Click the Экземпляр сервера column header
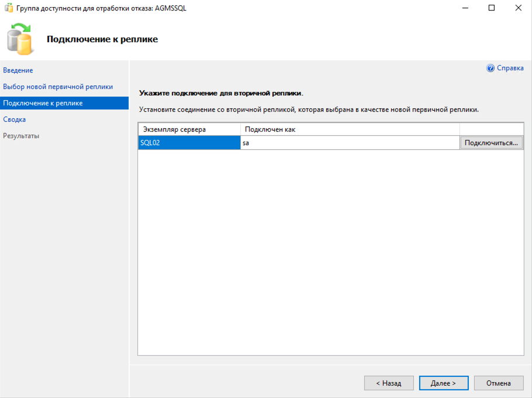Image resolution: width=532 pixels, height=398 pixels. pyautogui.click(x=189, y=129)
